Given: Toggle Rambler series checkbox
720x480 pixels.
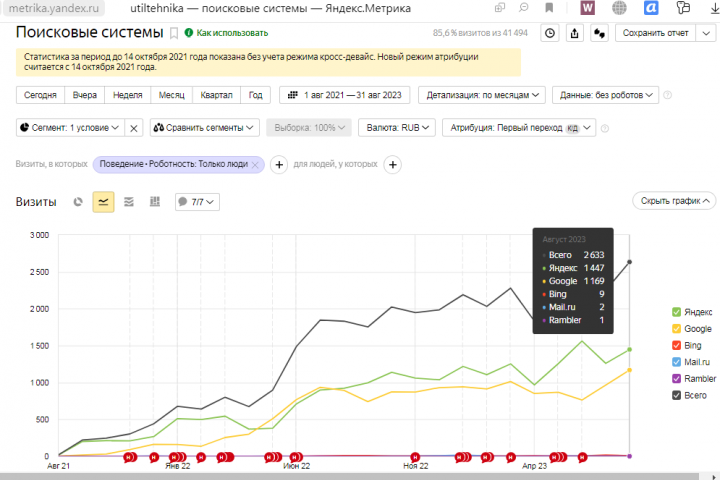Looking at the screenshot, I should click(x=676, y=378).
